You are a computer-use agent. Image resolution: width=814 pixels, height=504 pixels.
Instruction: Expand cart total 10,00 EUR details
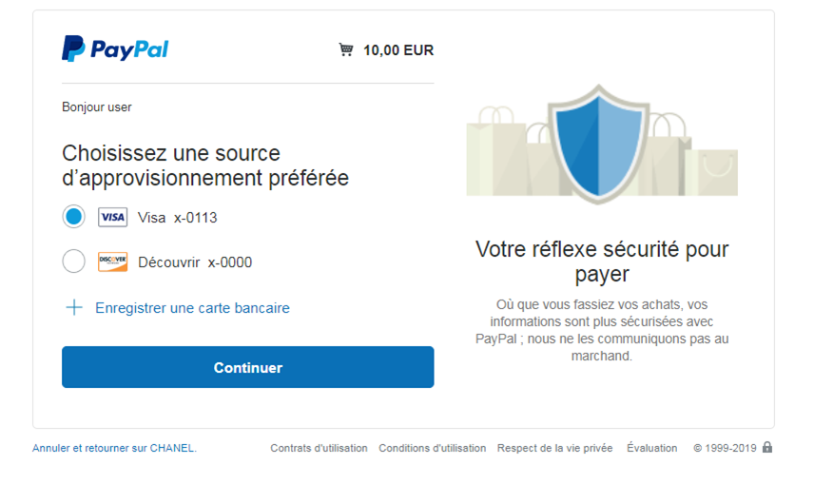pos(398,50)
